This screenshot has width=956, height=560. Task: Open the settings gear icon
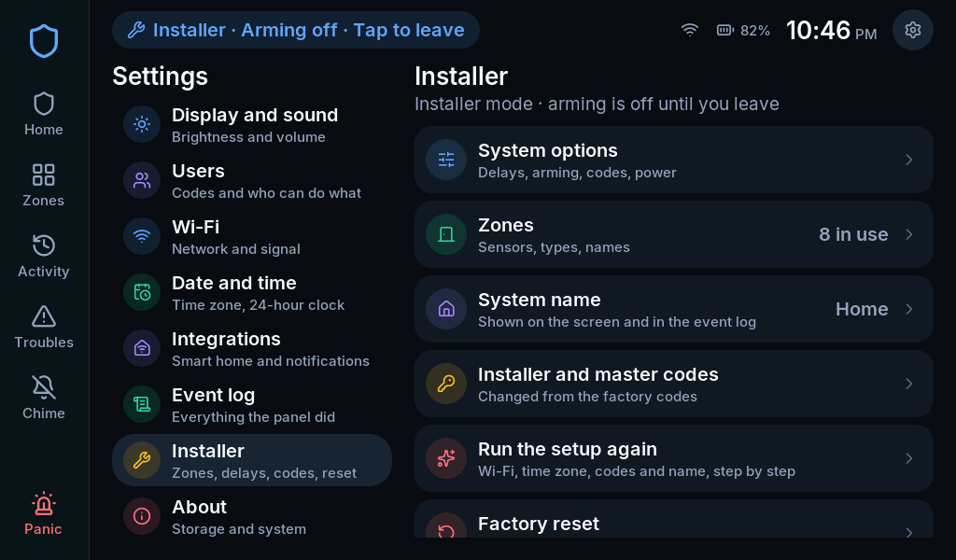click(x=912, y=30)
